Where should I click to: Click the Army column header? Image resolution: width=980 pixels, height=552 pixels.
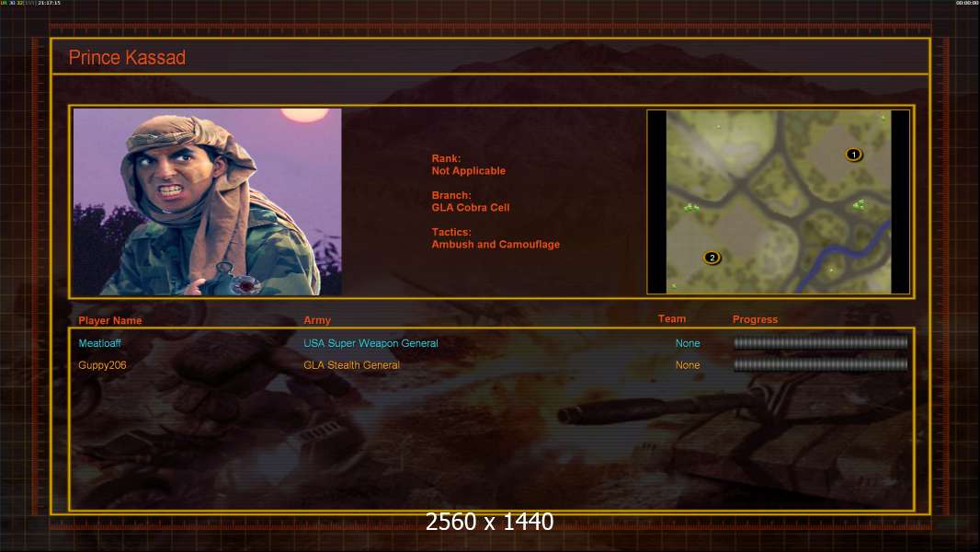point(317,320)
